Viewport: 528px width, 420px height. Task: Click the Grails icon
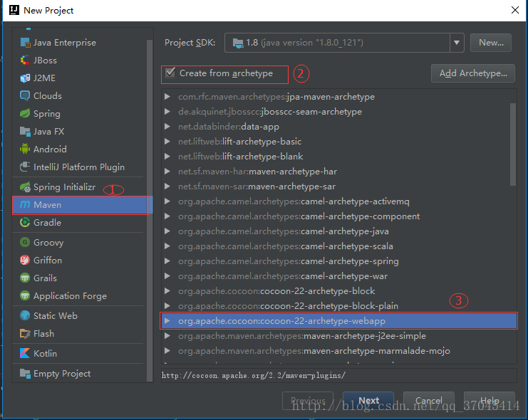click(25, 278)
